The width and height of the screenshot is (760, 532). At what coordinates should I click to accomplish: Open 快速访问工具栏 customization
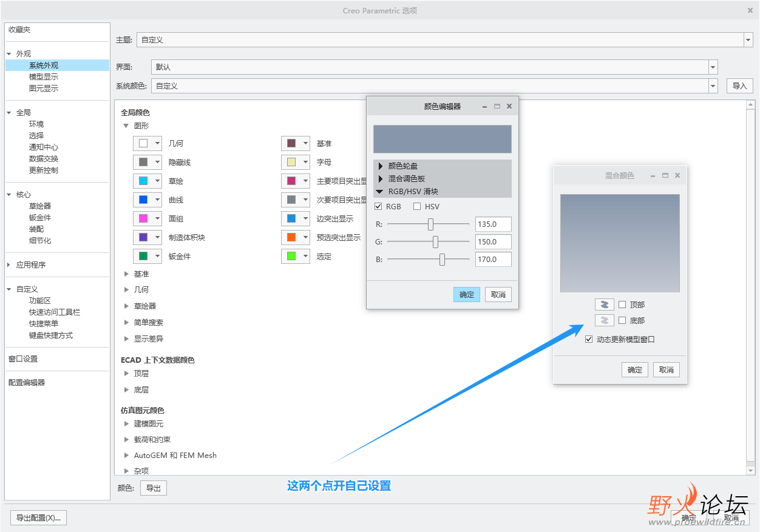[x=55, y=312]
